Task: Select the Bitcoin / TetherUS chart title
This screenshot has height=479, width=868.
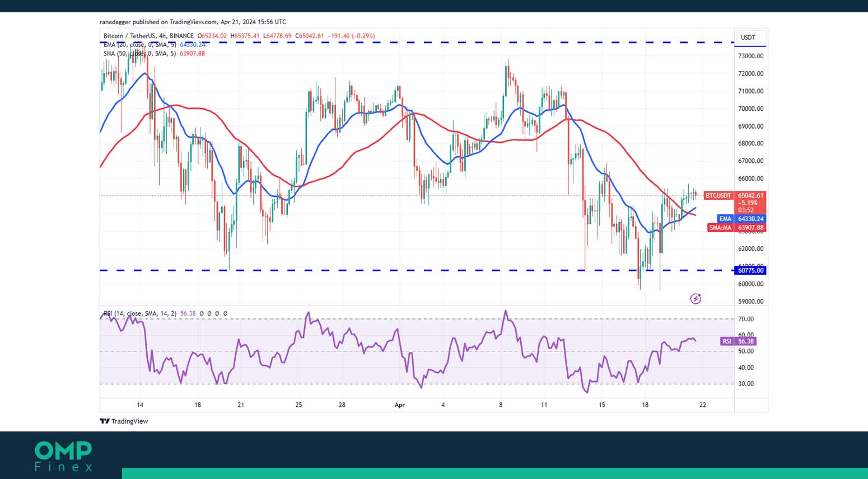Action: (x=148, y=36)
